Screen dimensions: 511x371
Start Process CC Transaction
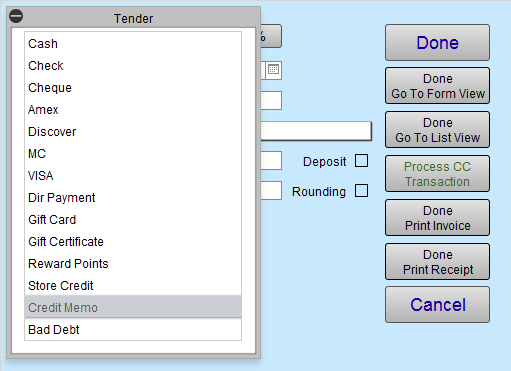click(x=437, y=174)
